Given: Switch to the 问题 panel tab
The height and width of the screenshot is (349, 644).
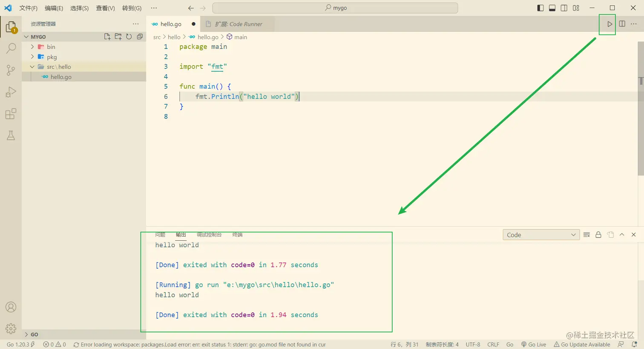Looking at the screenshot, I should pyautogui.click(x=160, y=235).
